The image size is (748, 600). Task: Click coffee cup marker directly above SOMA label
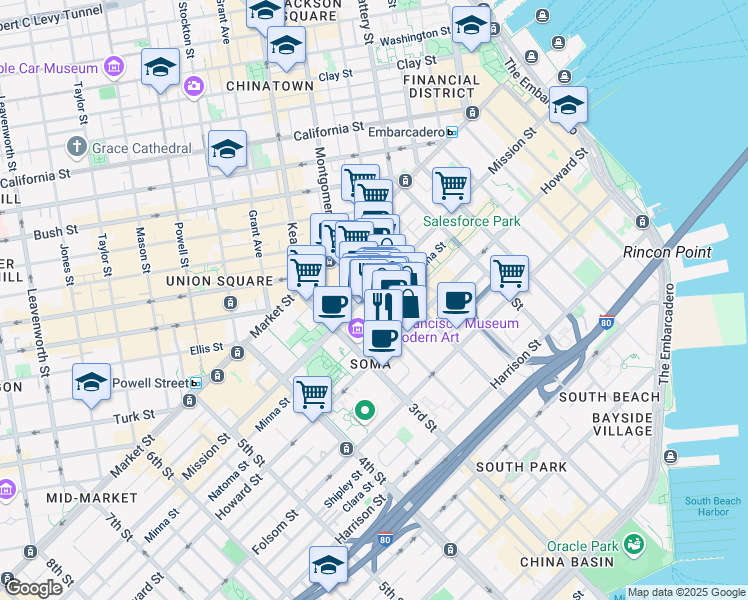pyautogui.click(x=383, y=342)
